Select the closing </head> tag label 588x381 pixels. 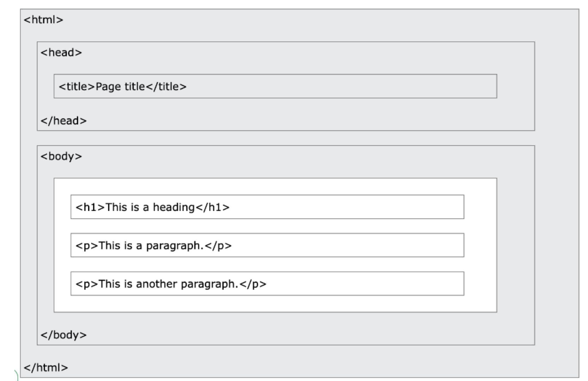tap(63, 121)
